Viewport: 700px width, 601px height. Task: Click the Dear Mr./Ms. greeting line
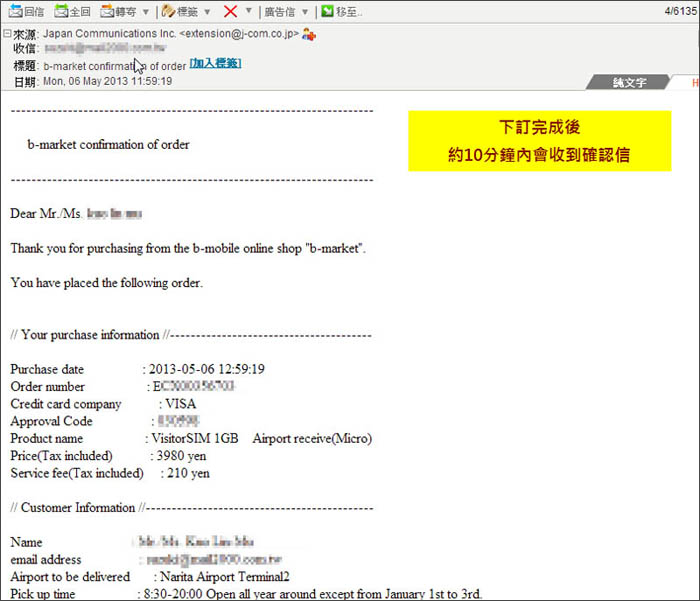tap(76, 213)
